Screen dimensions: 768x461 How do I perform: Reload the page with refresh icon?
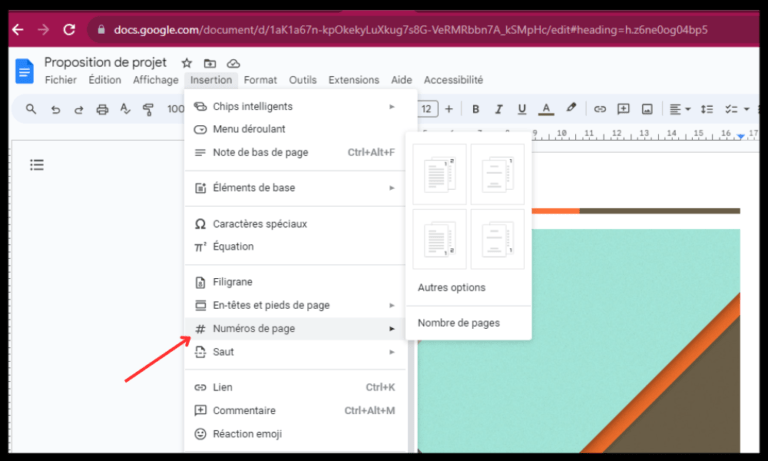click(x=69, y=30)
